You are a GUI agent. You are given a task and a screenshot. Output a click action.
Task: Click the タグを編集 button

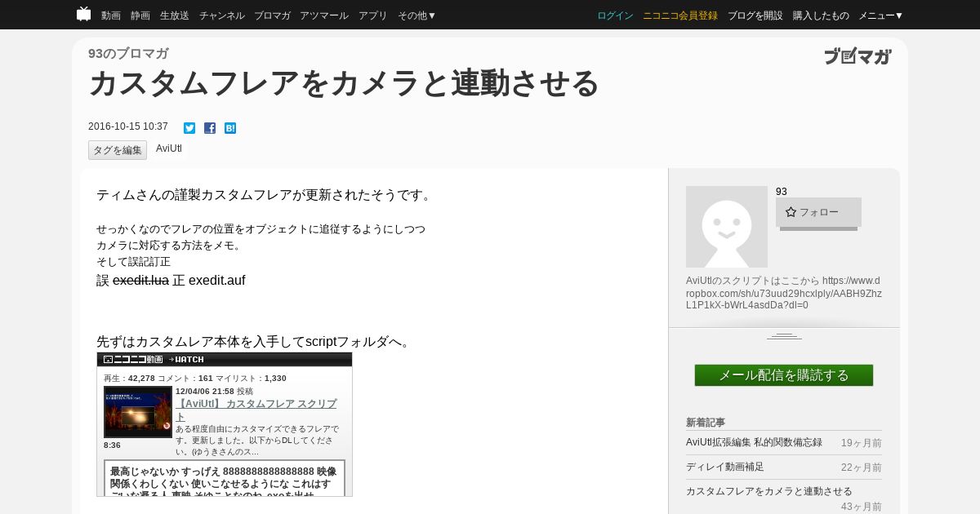coord(118,150)
